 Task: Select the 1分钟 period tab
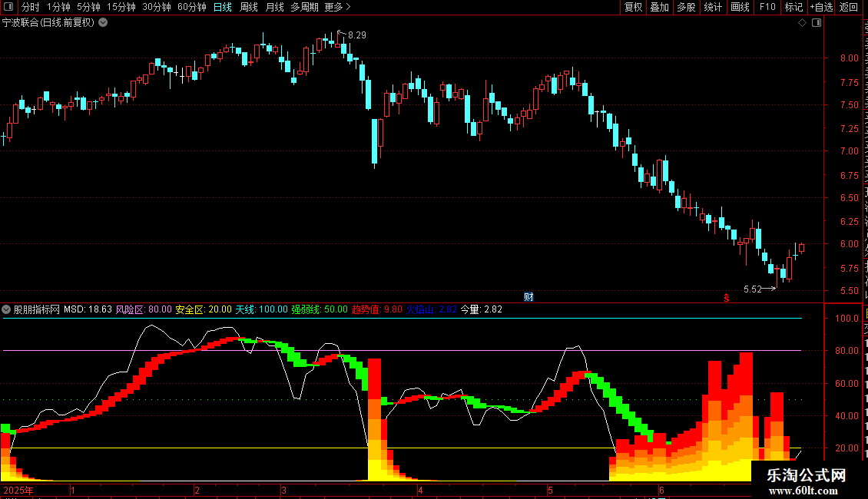(x=58, y=7)
